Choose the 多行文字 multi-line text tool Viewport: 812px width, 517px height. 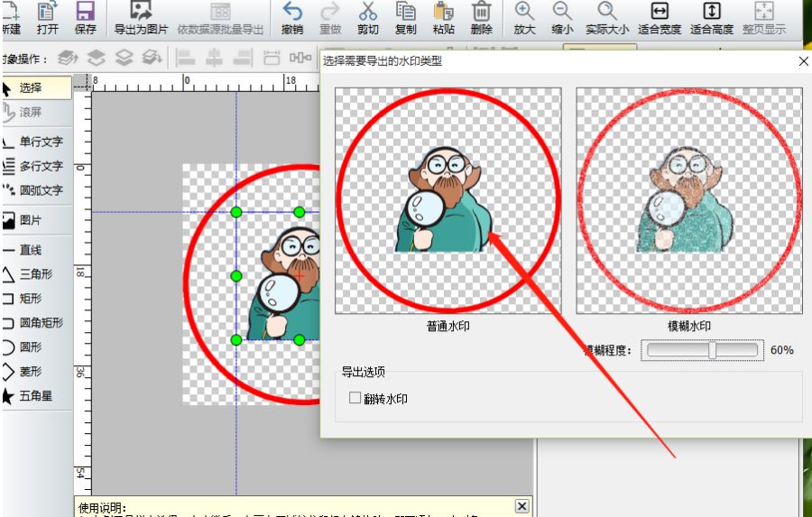(x=36, y=166)
